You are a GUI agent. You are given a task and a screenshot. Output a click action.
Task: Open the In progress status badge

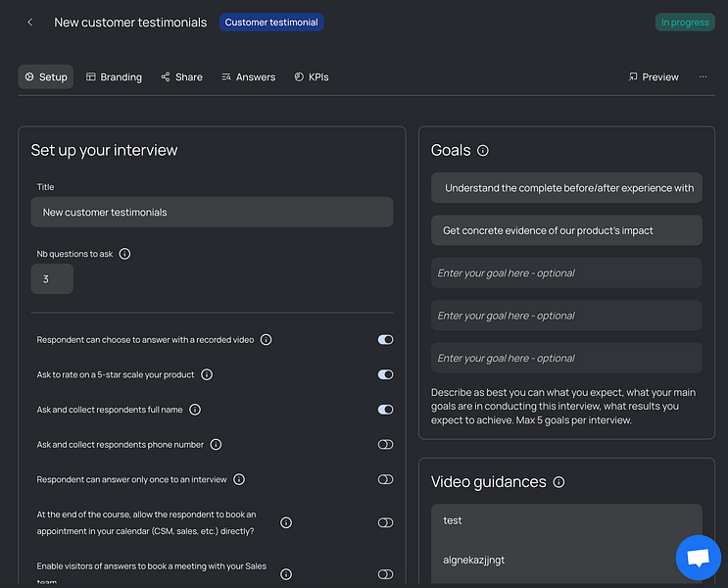685,23
